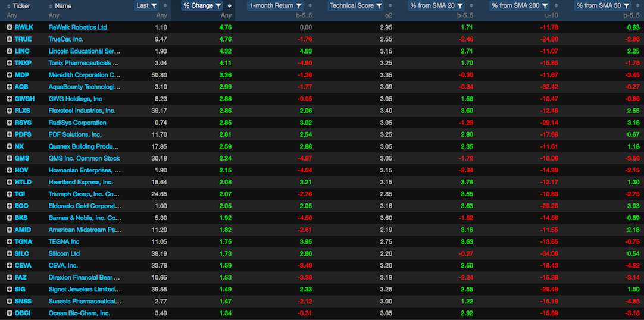
Task: Click the -34.08 SMA 200 value for SILC
Action: pyautogui.click(x=549, y=253)
